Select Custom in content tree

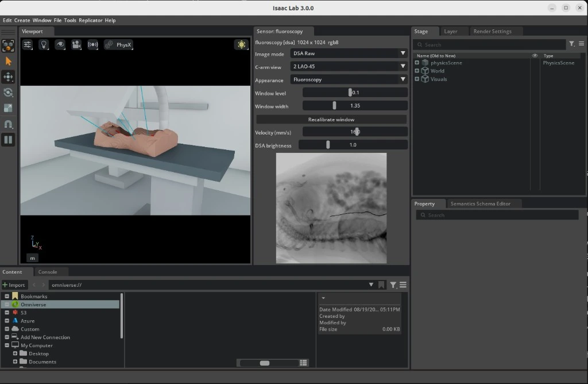click(x=30, y=329)
